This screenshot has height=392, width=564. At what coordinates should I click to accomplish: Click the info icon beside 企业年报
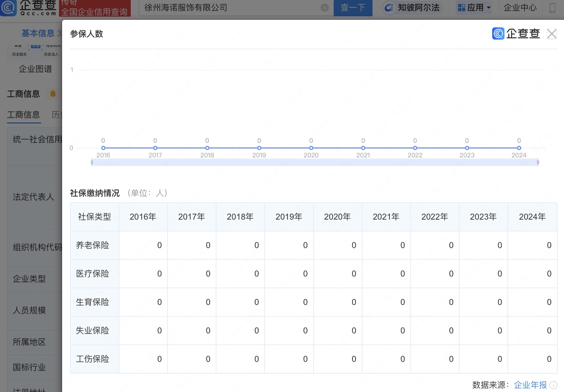[554, 385]
